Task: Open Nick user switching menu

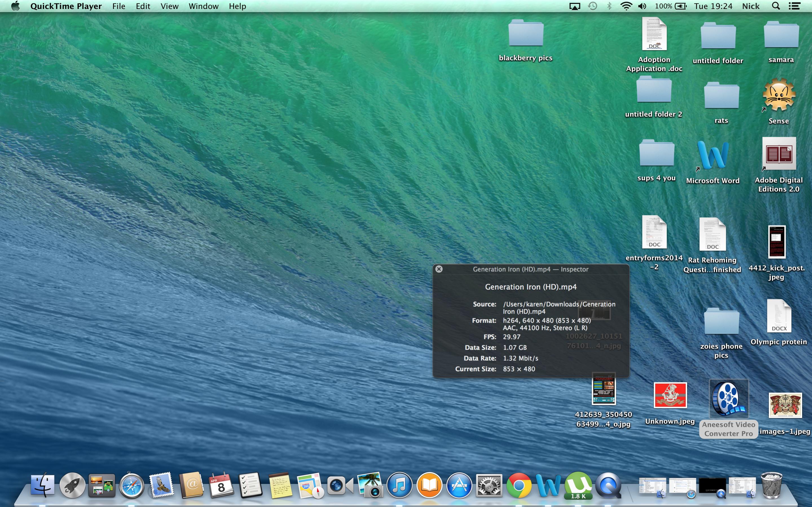Action: pos(751,6)
